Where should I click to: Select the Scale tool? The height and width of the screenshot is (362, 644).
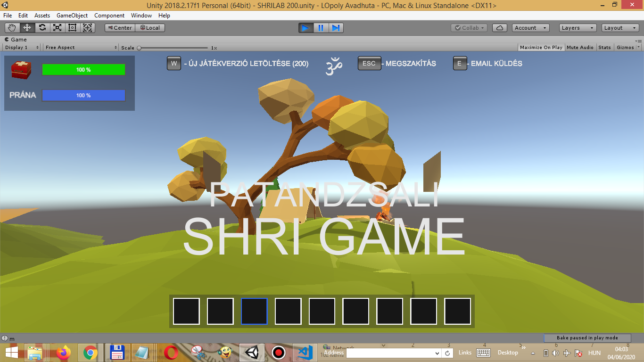(x=57, y=28)
